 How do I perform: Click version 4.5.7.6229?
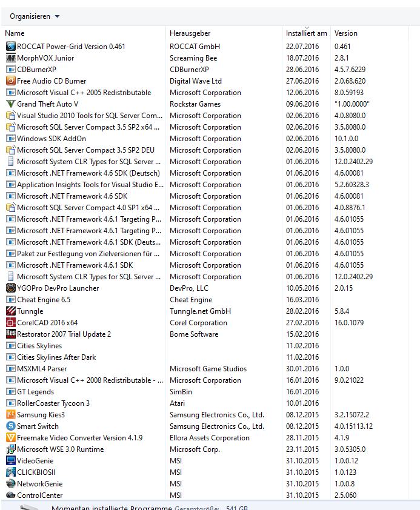pos(350,69)
